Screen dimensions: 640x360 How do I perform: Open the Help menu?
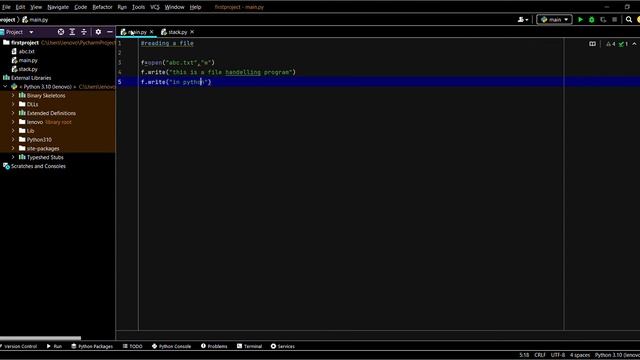click(x=196, y=7)
